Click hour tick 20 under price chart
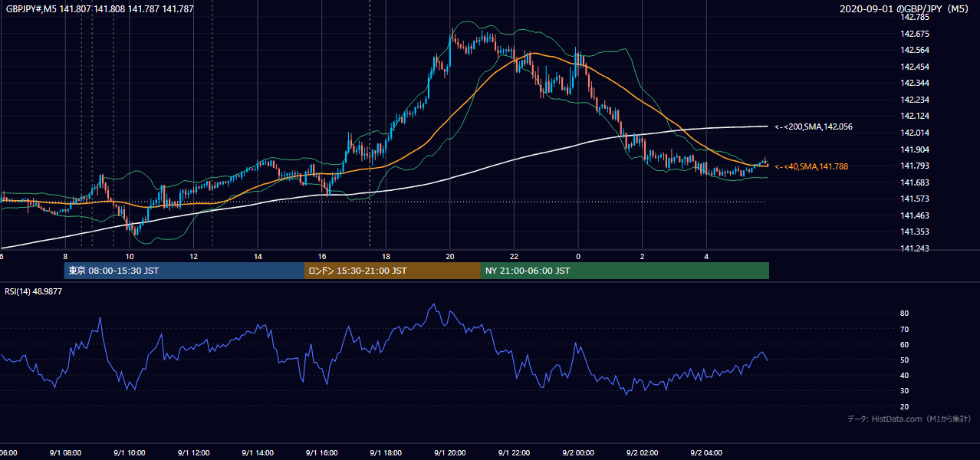 [450, 257]
